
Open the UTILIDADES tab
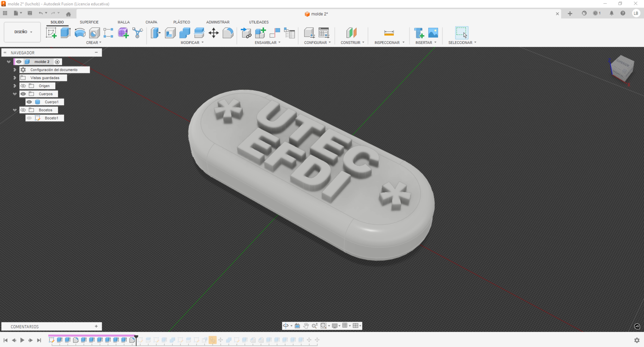click(x=259, y=22)
